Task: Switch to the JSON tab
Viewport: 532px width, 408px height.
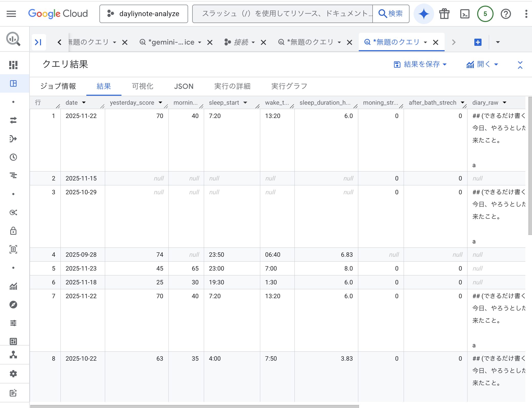Action: tap(183, 86)
